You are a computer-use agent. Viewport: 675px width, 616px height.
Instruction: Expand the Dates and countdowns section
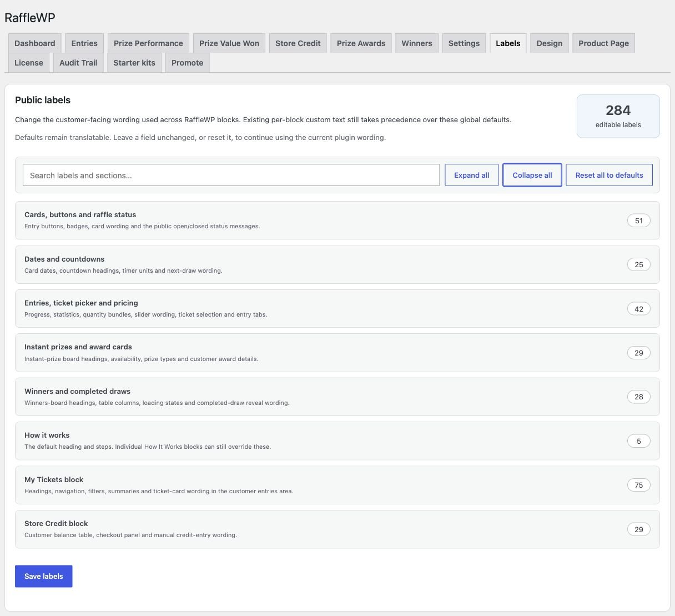[337, 264]
